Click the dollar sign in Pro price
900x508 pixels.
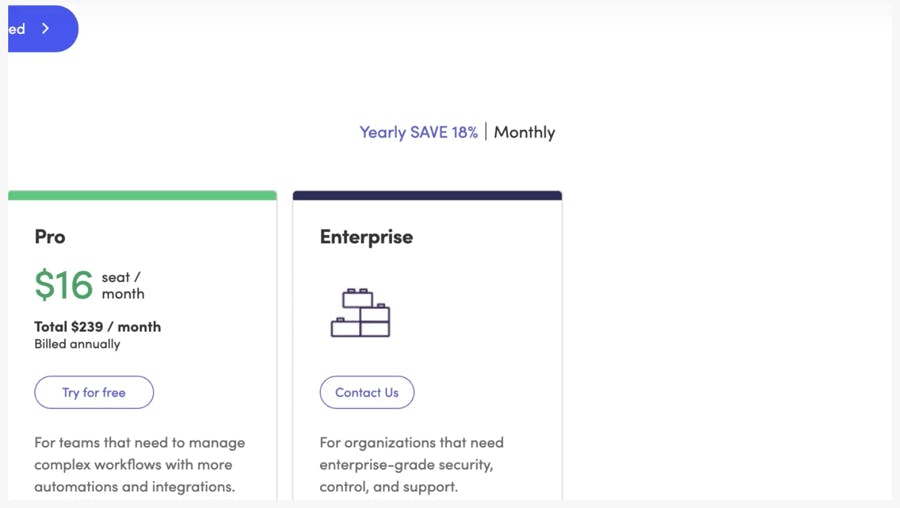pyautogui.click(x=44, y=286)
